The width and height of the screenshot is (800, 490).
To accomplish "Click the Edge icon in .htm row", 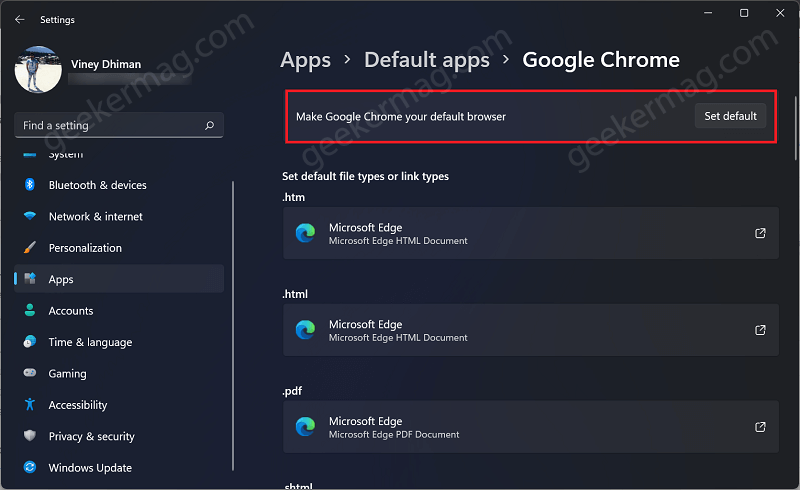I will pyautogui.click(x=305, y=233).
